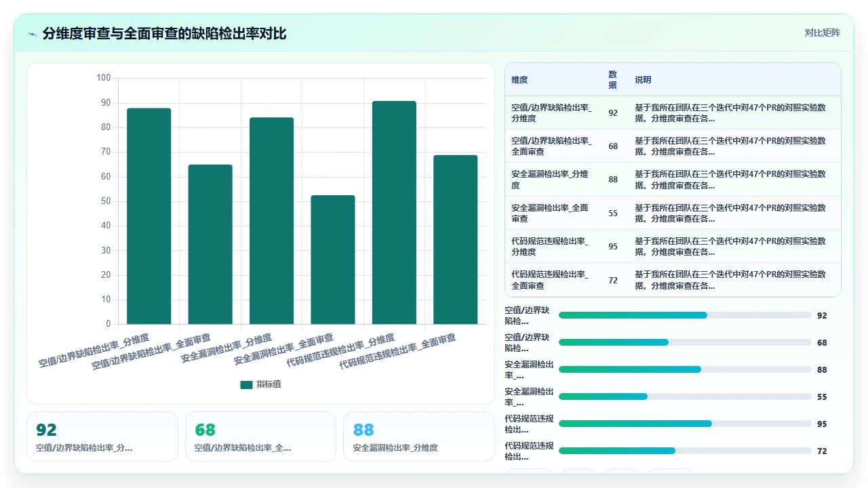Select the 安全漏洞检出率_全面审查 chart bar
Viewport: 868px width, 488px height.
pyautogui.click(x=333, y=260)
